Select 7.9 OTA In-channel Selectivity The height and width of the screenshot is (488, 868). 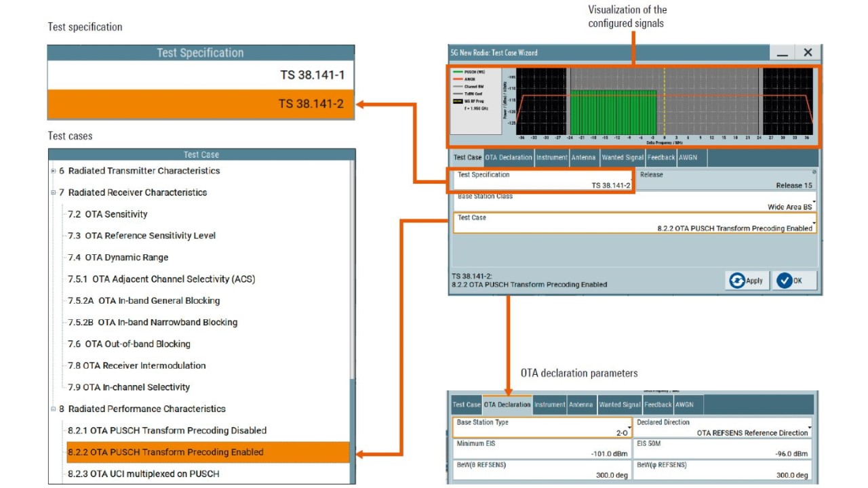pos(128,387)
